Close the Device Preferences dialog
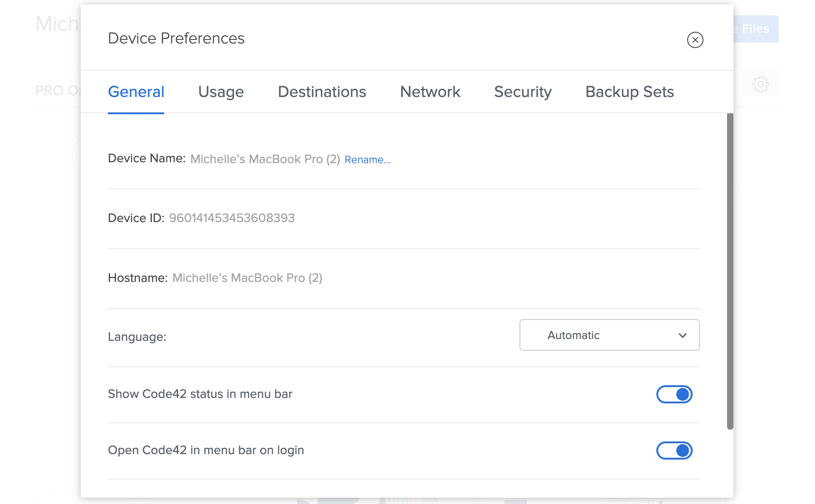Screen dimensions: 815x504 click(x=695, y=40)
